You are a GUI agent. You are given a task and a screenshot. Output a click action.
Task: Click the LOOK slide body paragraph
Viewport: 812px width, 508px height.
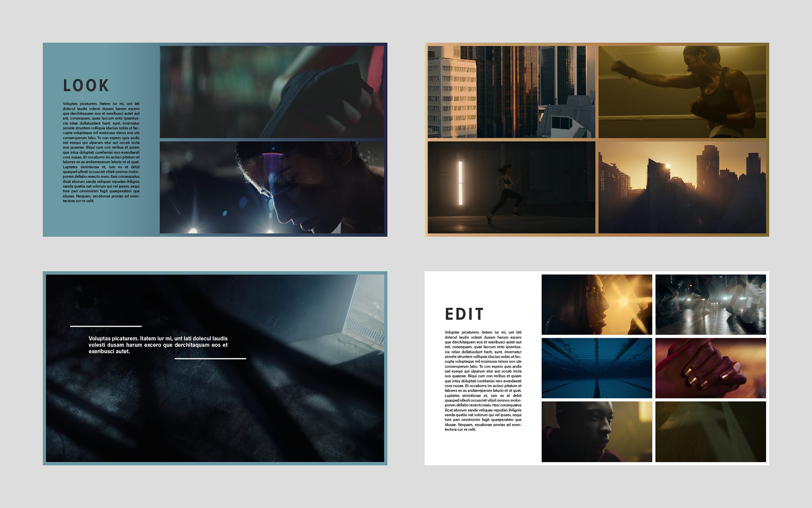pos(101,152)
